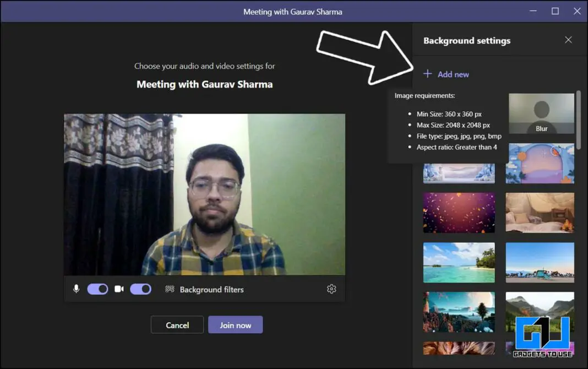This screenshot has height=369, width=588.
Task: Open Background filters using its pattern icon
Action: [x=170, y=289]
